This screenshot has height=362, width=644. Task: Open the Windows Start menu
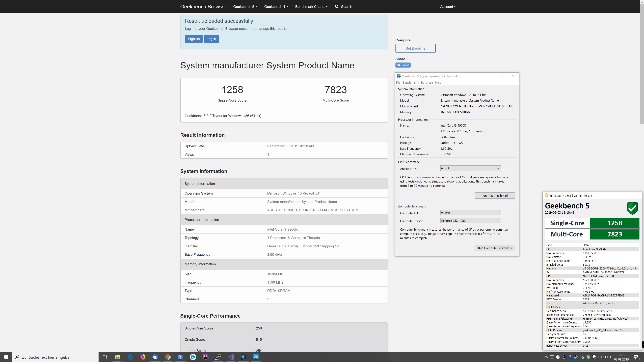point(6,357)
